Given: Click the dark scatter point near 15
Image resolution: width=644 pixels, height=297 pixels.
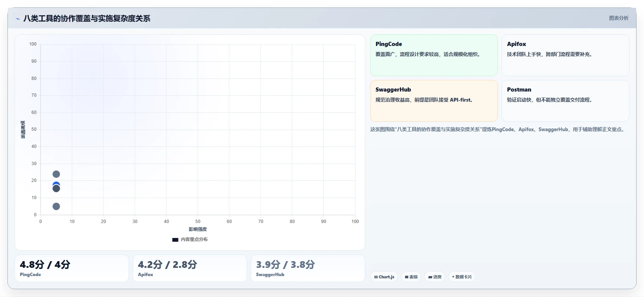Looking at the screenshot, I should point(56,189).
